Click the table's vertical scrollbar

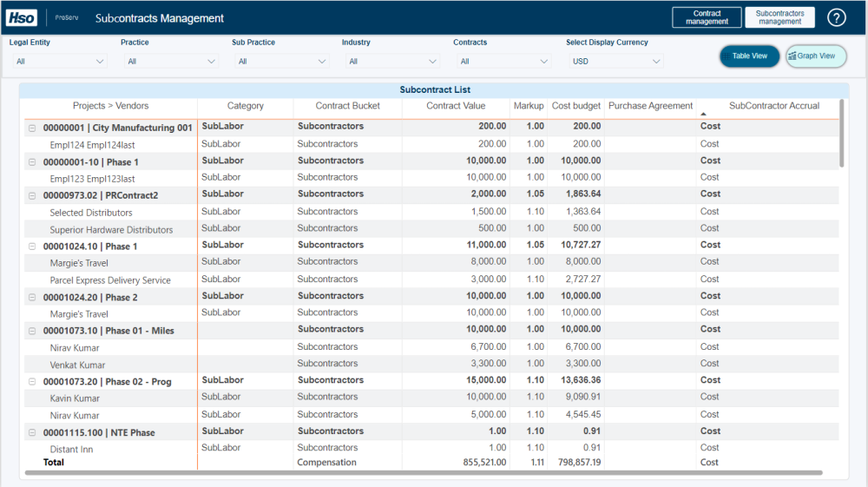click(x=841, y=134)
